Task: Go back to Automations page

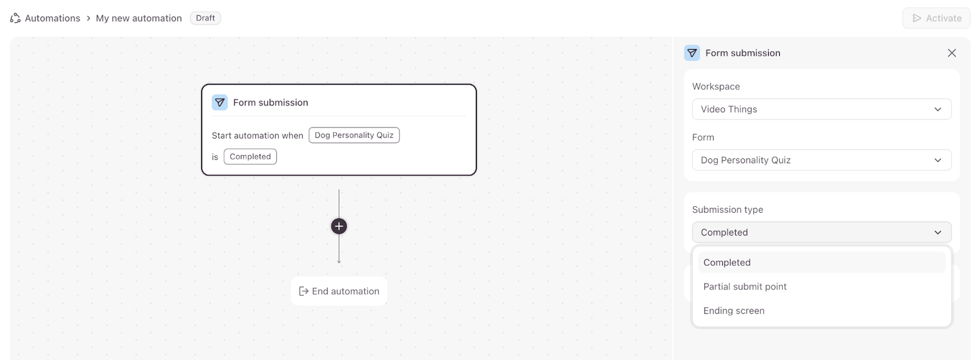Action: pos(52,18)
